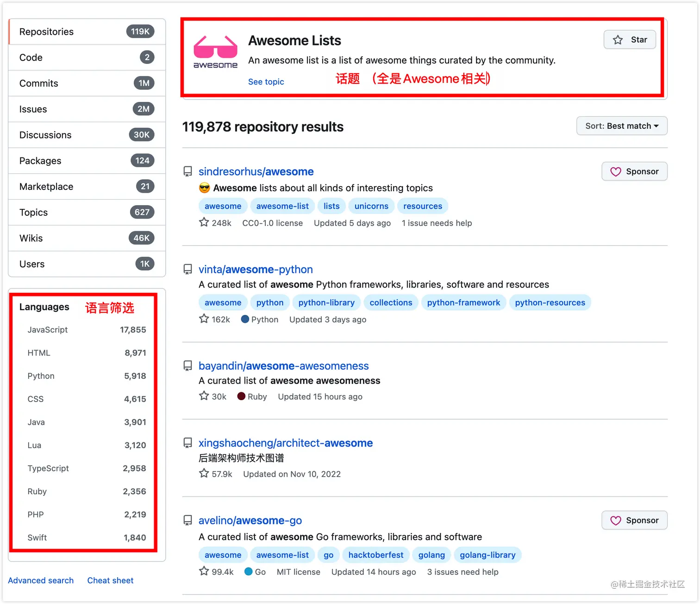Select Marketplace results in the sidebar
The image size is (700, 604).
click(87, 187)
